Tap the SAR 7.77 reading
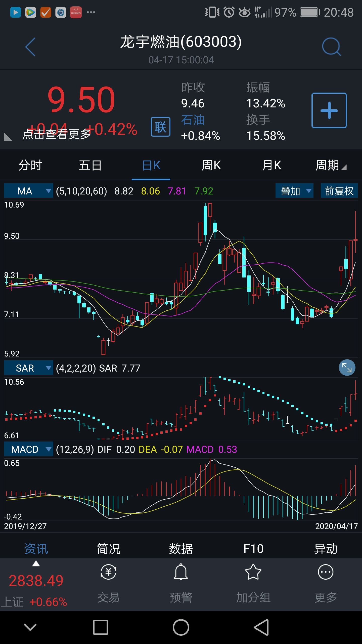 (x=120, y=368)
